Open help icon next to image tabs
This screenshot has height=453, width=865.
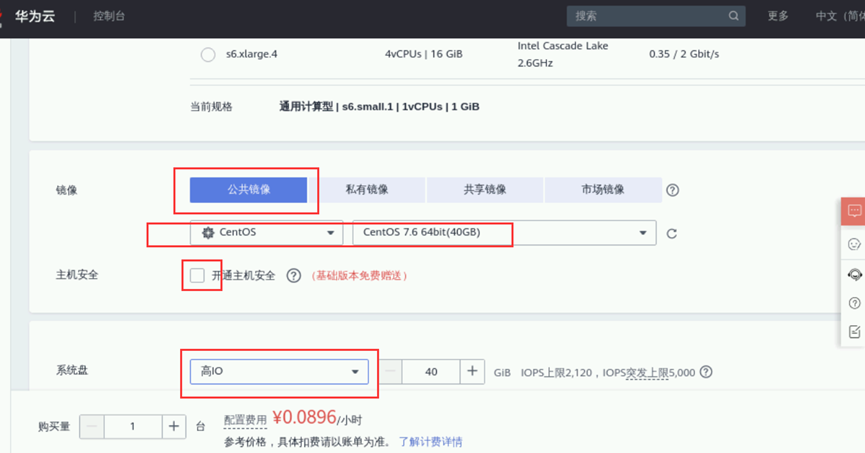click(672, 190)
